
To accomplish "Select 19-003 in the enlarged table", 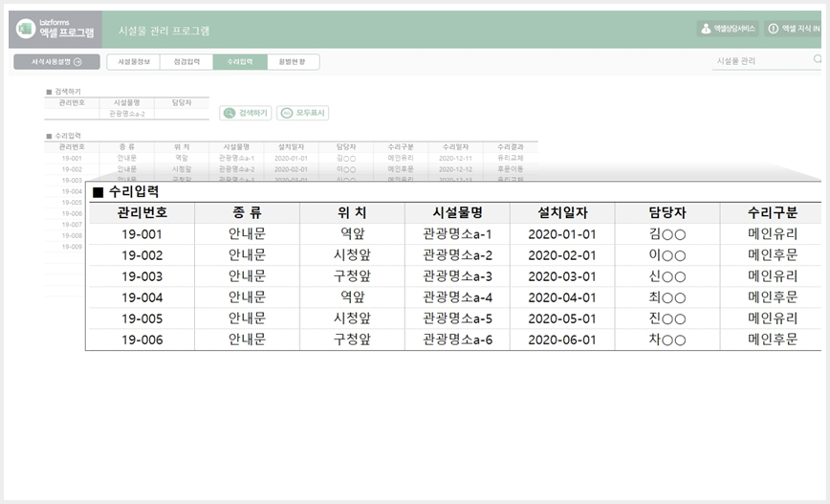I will (x=142, y=276).
